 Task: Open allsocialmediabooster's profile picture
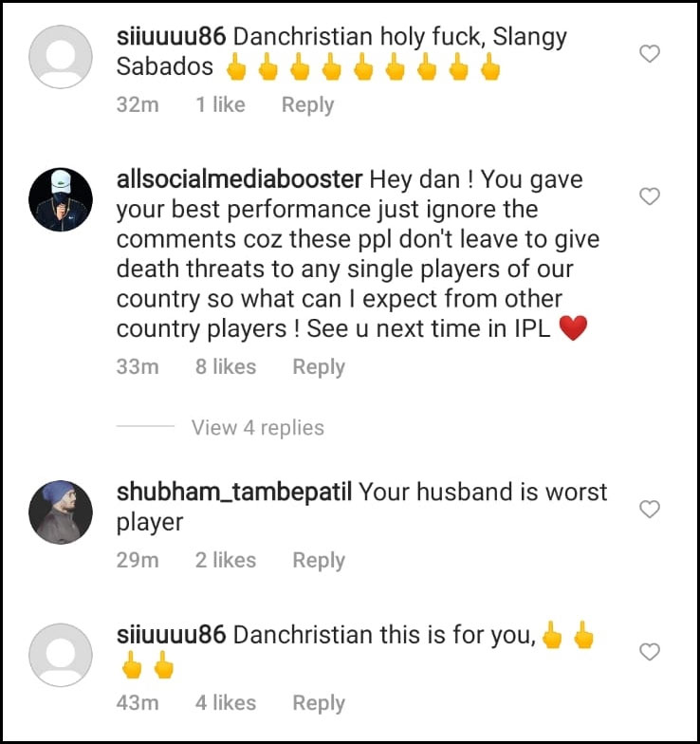click(x=61, y=199)
